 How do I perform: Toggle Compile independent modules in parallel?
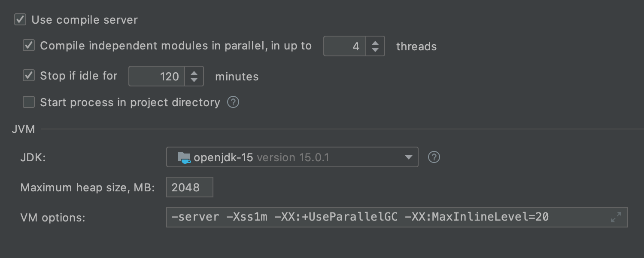tap(29, 46)
